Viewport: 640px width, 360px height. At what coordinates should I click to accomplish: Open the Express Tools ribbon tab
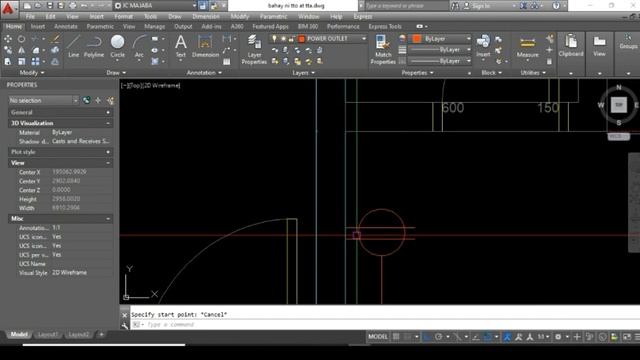385,27
